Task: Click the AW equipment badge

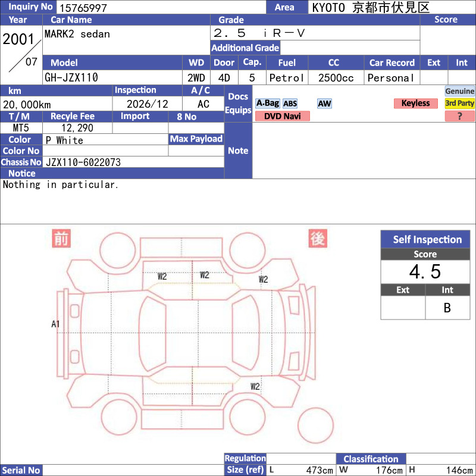Action: pyautogui.click(x=324, y=104)
